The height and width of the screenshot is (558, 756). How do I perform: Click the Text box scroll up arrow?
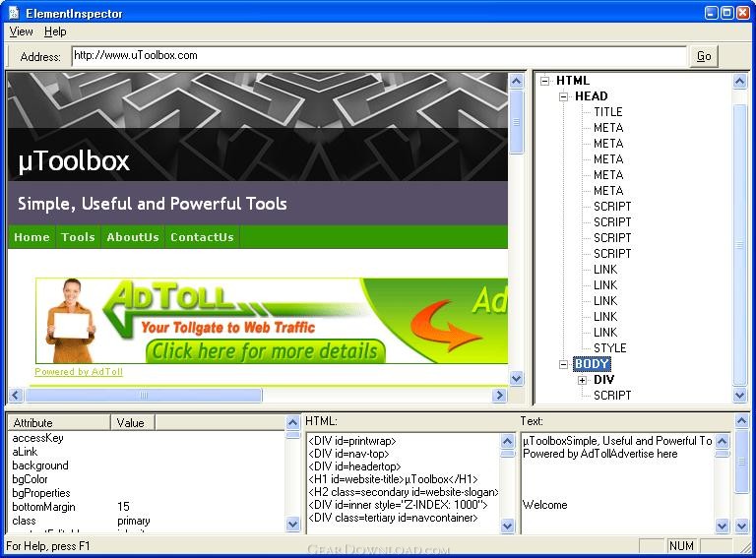pos(723,441)
